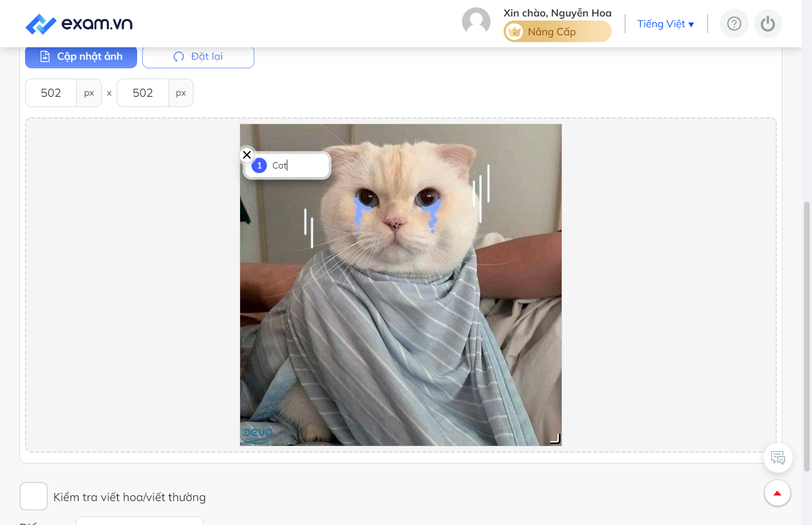Click the power logout icon
Screen dimensions: 812x525
[768, 24]
